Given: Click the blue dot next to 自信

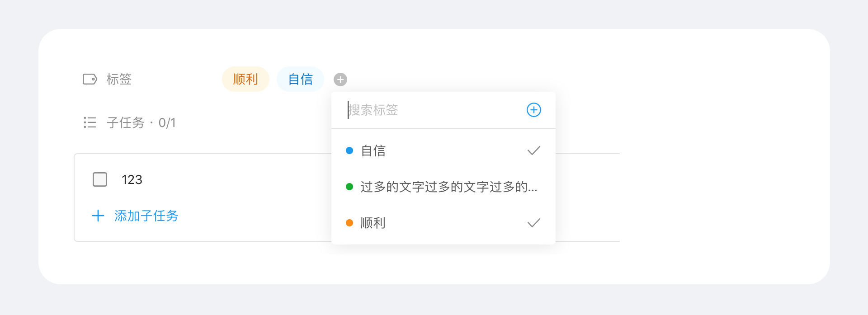Looking at the screenshot, I should tap(349, 150).
